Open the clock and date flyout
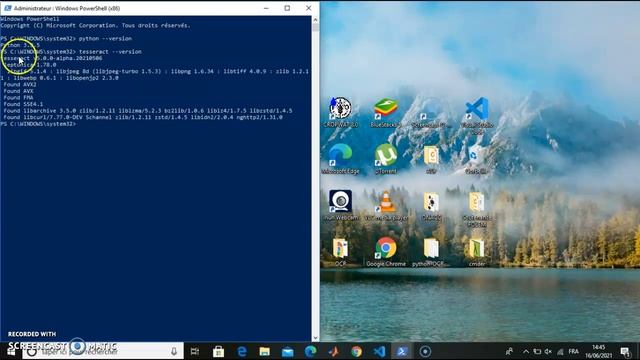 [598, 351]
